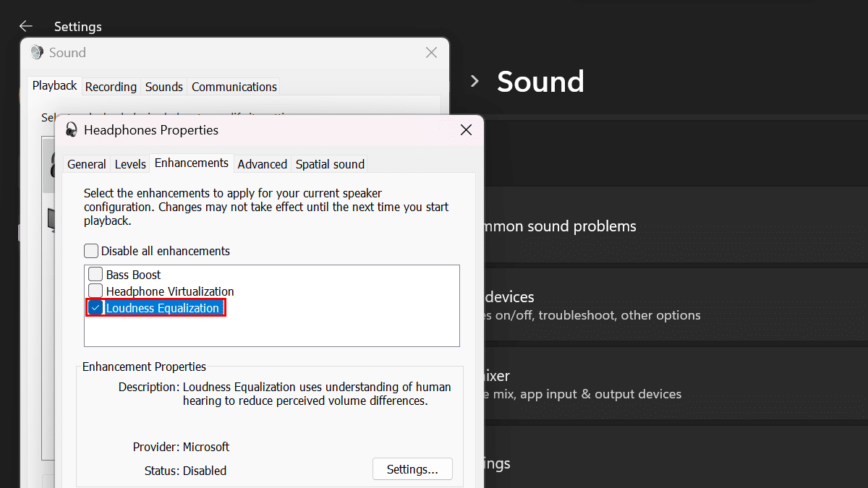Switch to Spatial sound tab
Screen dimensions: 868x488
tap(330, 164)
